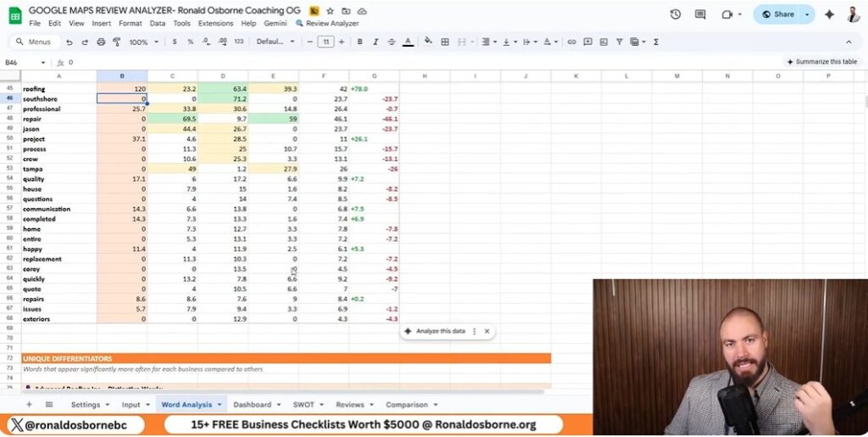Viewport: 868px width, 437px height.
Task: Open the text color picker
Action: tap(408, 42)
